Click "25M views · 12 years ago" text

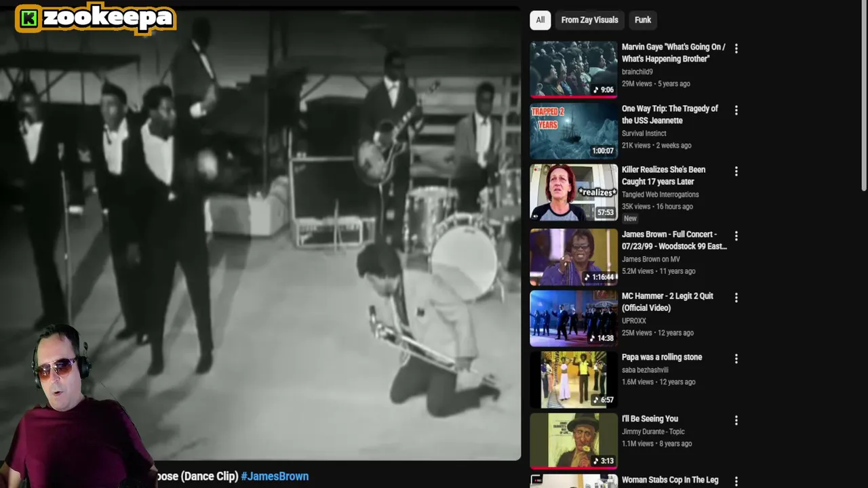coord(658,333)
